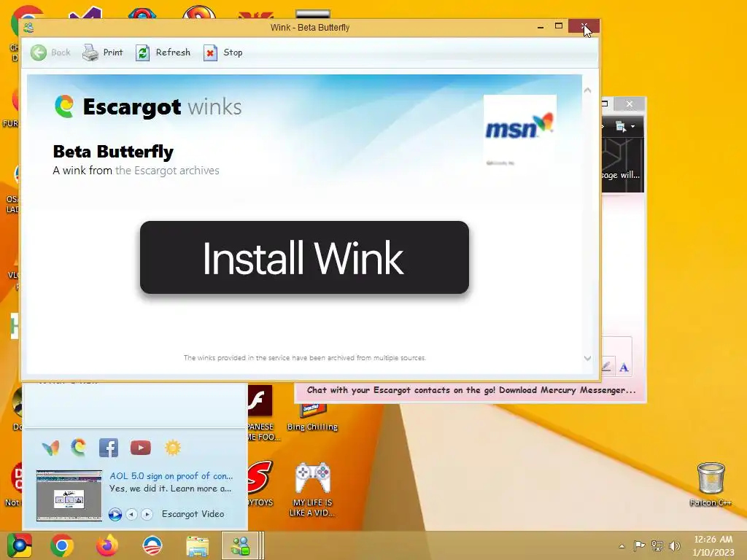Click the AOL 5.0 video thumbnail
The height and width of the screenshot is (560, 747).
click(x=69, y=496)
